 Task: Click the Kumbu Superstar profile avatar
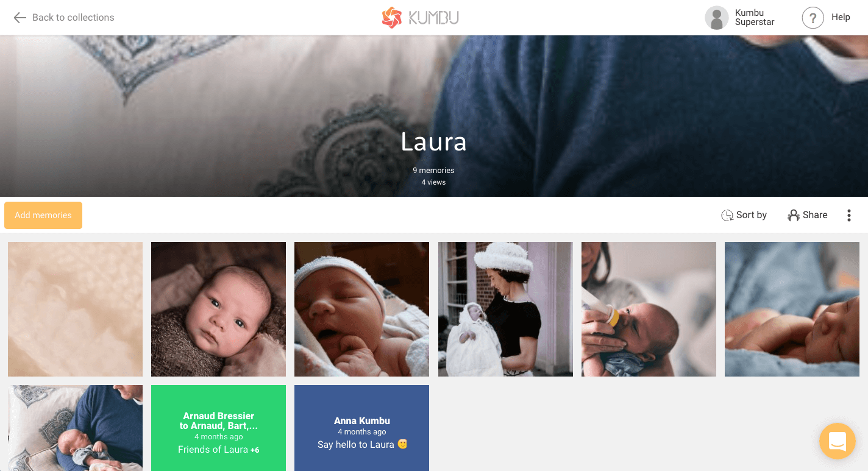716,18
